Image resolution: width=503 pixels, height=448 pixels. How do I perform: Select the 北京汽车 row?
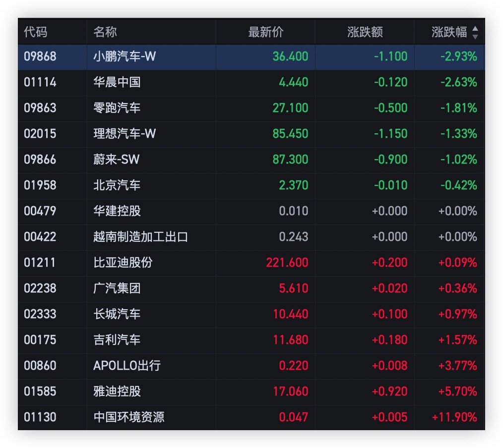point(117,185)
